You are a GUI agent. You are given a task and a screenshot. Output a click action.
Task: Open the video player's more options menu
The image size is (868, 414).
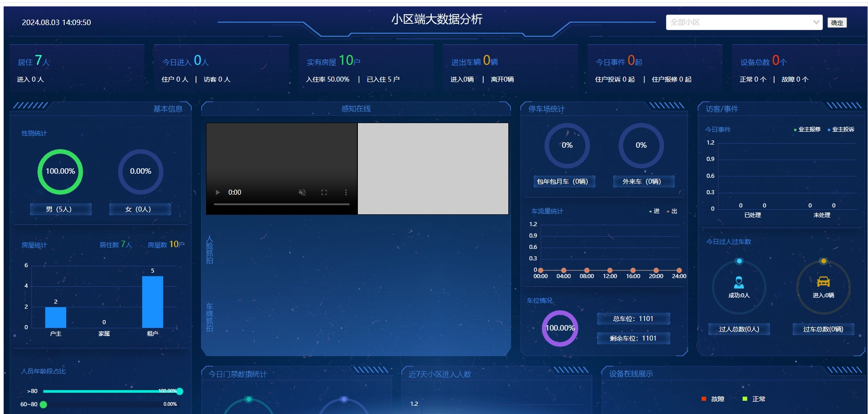coord(346,192)
